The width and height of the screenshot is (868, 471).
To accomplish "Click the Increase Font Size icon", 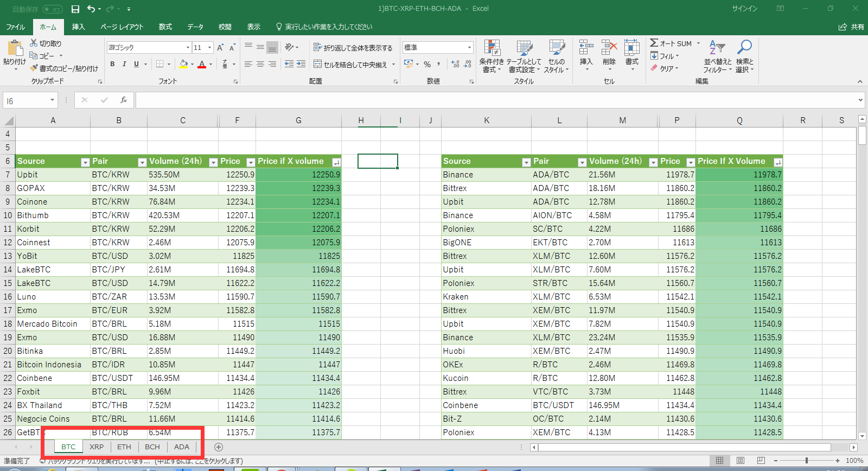I will tap(220, 48).
